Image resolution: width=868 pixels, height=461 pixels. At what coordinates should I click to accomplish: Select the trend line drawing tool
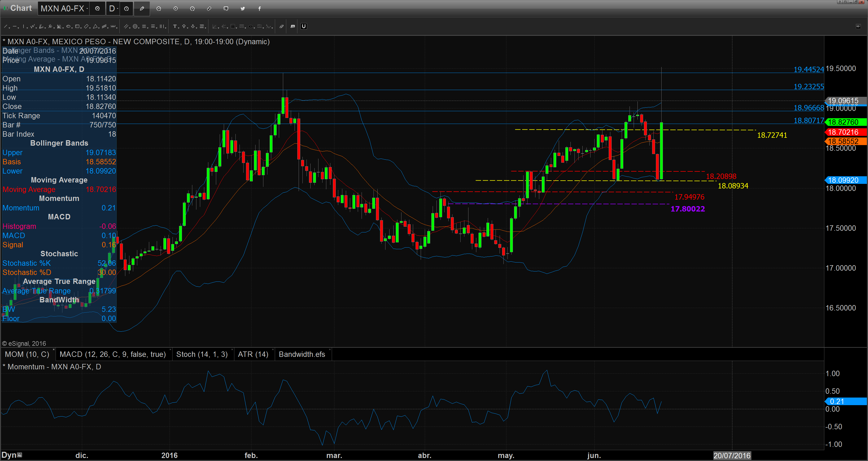(5, 26)
